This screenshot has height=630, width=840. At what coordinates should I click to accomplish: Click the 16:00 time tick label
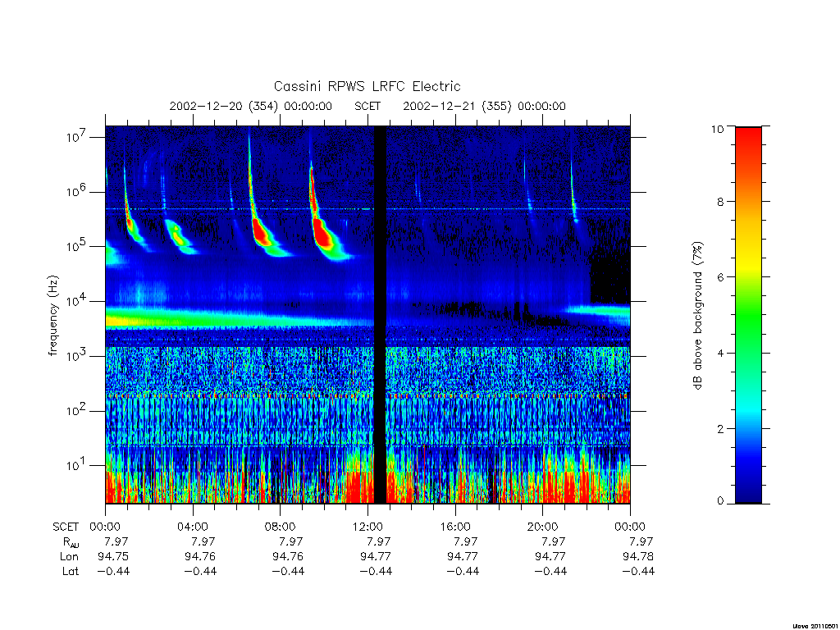pyautogui.click(x=454, y=527)
